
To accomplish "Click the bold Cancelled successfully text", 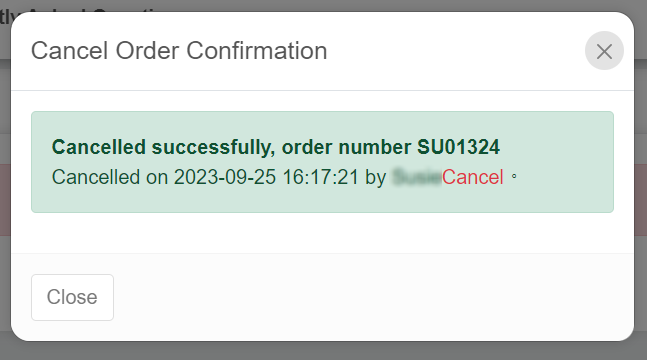I will 163,147.
